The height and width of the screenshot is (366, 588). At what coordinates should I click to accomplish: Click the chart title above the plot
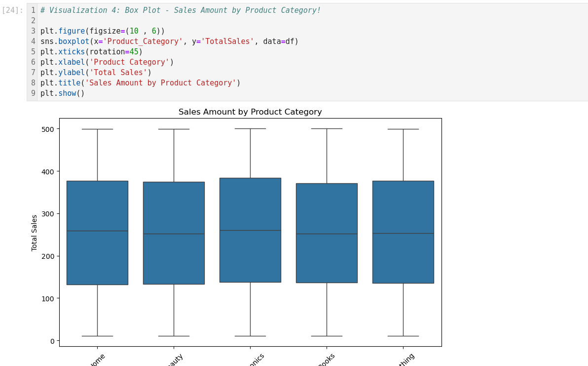tap(250, 112)
